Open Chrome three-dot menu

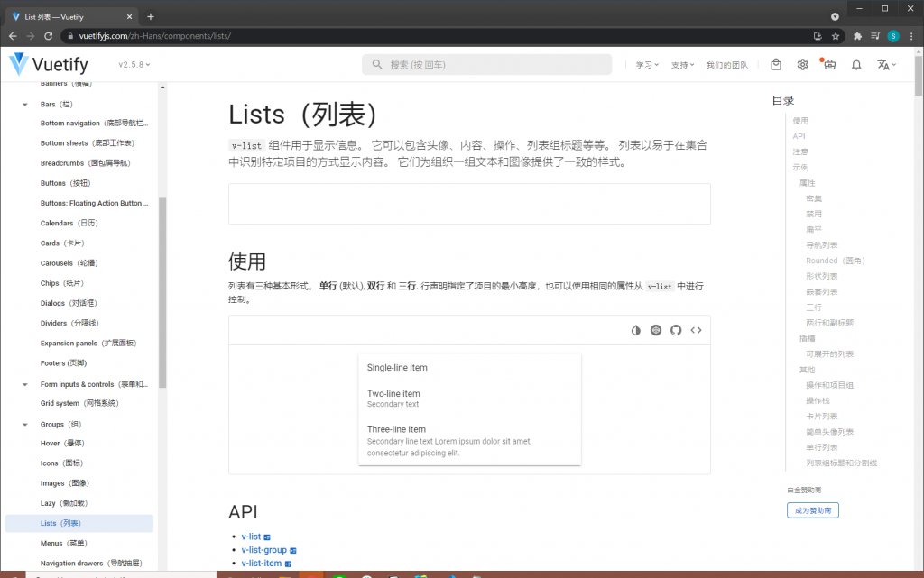click(x=911, y=36)
